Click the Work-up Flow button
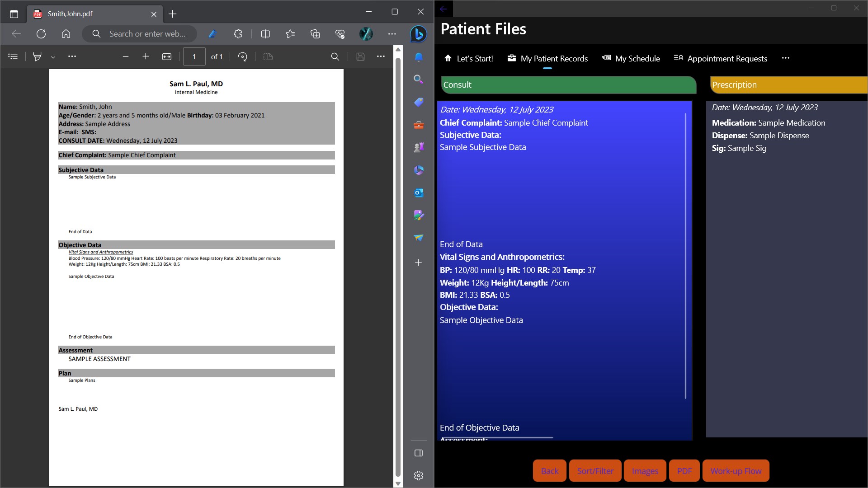This screenshot has width=868, height=488. click(736, 470)
